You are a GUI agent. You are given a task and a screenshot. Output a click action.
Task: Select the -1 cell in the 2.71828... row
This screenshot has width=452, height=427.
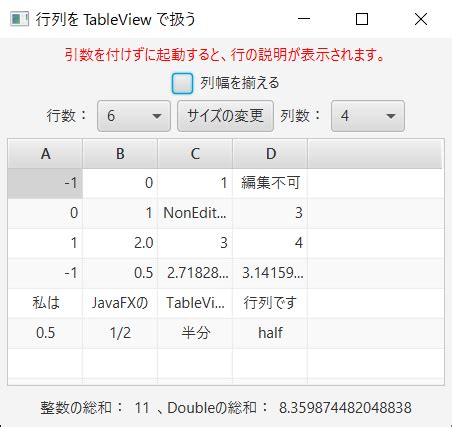pyautogui.click(x=45, y=273)
